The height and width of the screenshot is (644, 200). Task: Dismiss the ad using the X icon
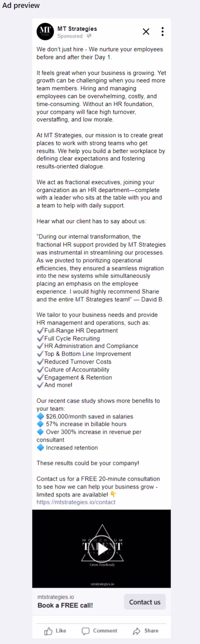coord(146,32)
